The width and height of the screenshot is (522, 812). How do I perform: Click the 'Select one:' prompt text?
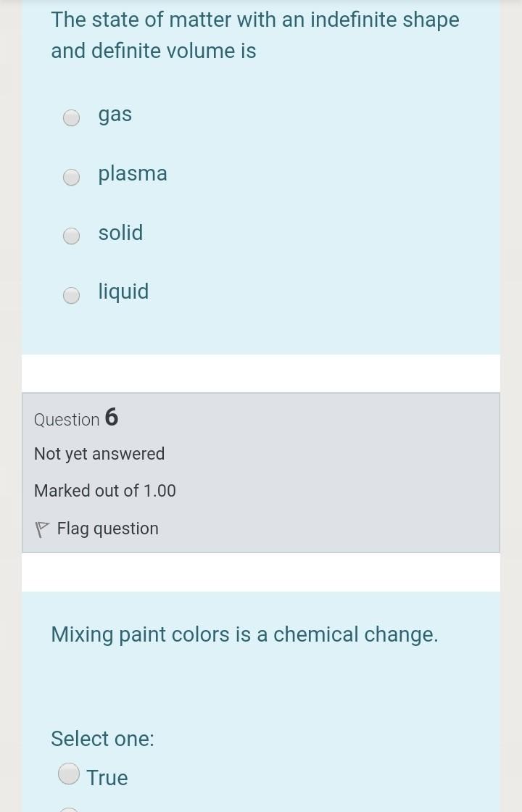click(x=102, y=739)
